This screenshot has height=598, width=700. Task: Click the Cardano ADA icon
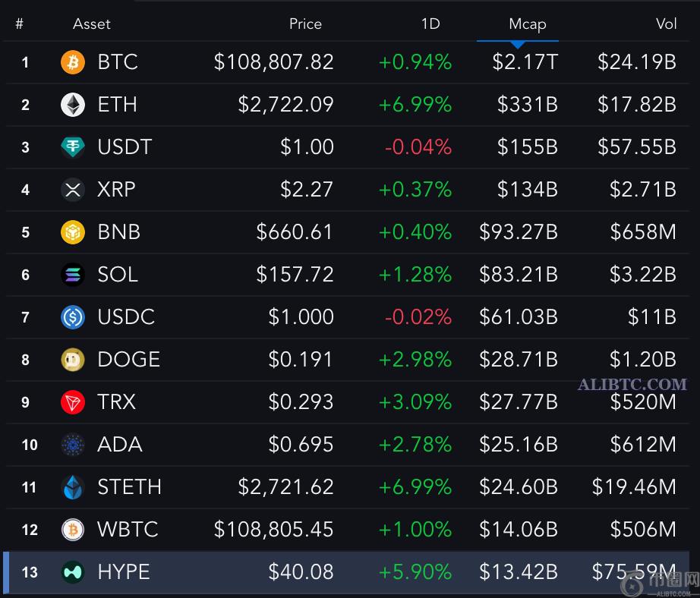pos(73,445)
